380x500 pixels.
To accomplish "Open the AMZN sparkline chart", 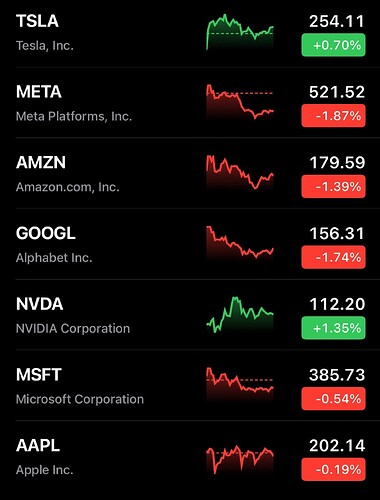I will click(240, 172).
